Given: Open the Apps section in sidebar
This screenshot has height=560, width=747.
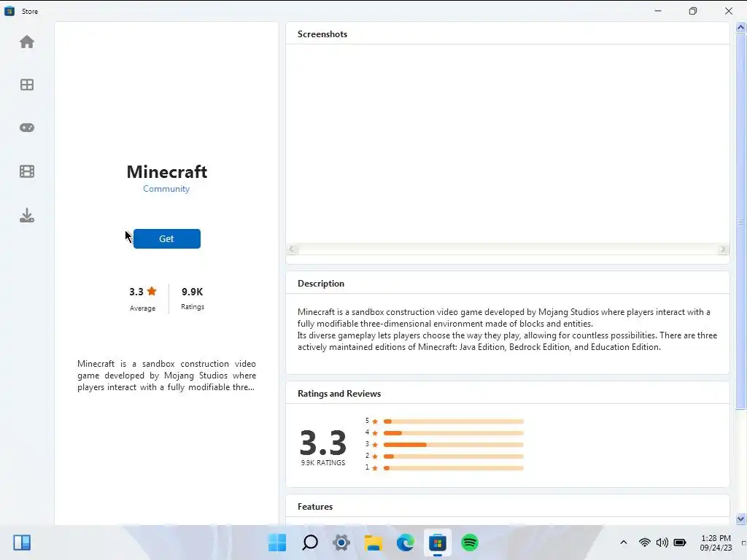Looking at the screenshot, I should [x=27, y=85].
